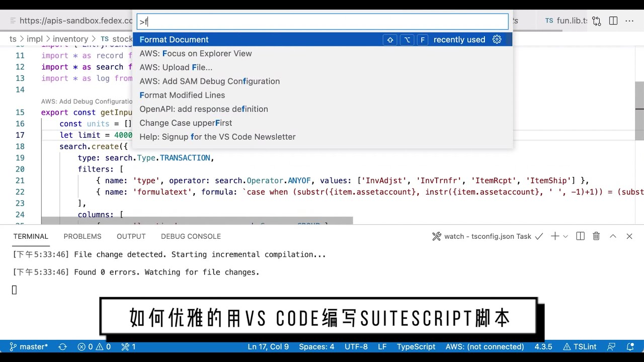This screenshot has width=644, height=362.
Task: Kill terminal with trash icon
Action: (x=596, y=236)
